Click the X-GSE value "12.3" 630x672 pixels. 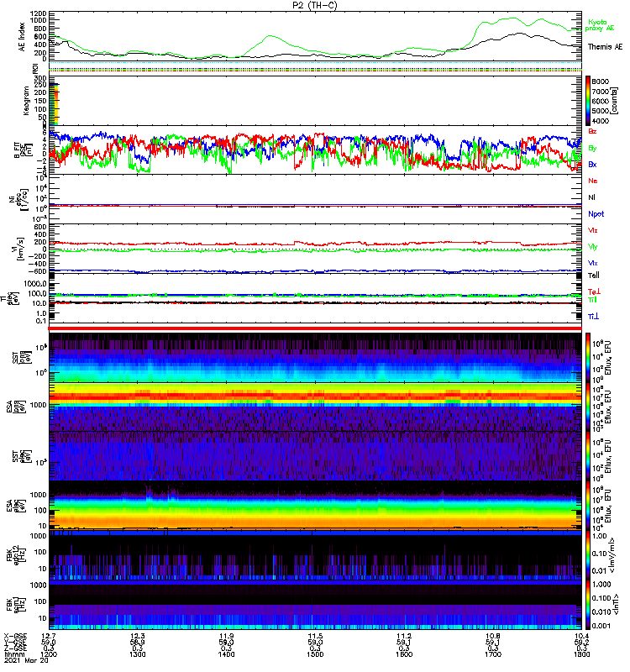pyautogui.click(x=138, y=637)
